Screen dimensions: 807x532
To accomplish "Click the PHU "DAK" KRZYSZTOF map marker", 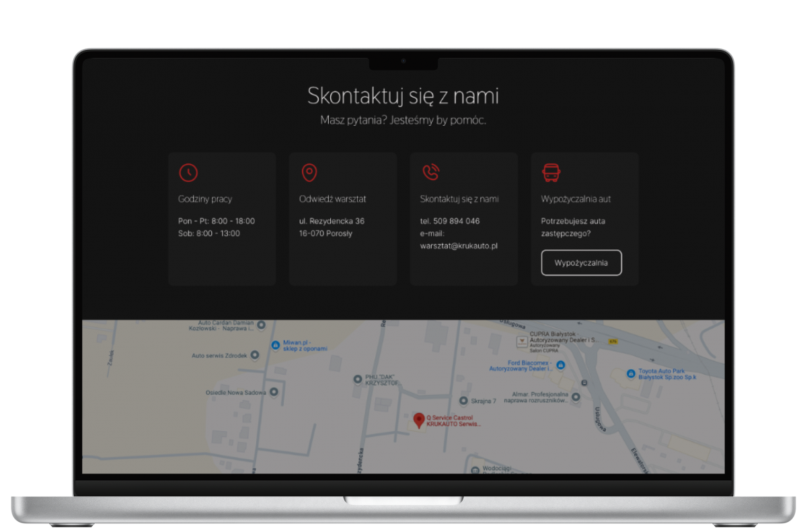I will pyautogui.click(x=358, y=379).
